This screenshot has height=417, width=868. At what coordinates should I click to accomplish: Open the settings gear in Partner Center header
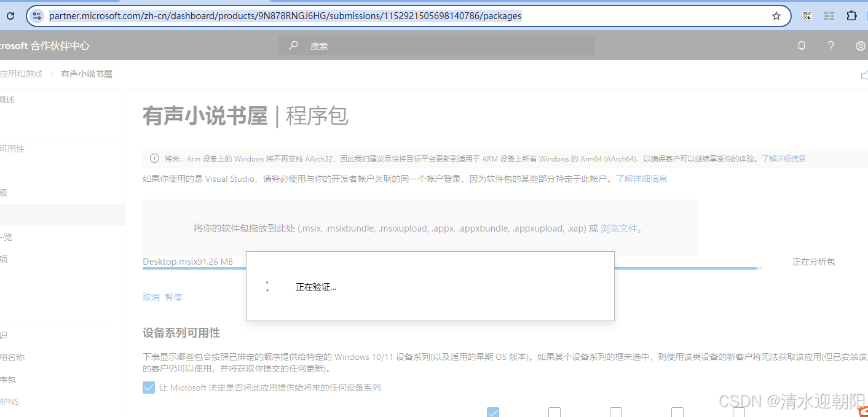tap(860, 45)
